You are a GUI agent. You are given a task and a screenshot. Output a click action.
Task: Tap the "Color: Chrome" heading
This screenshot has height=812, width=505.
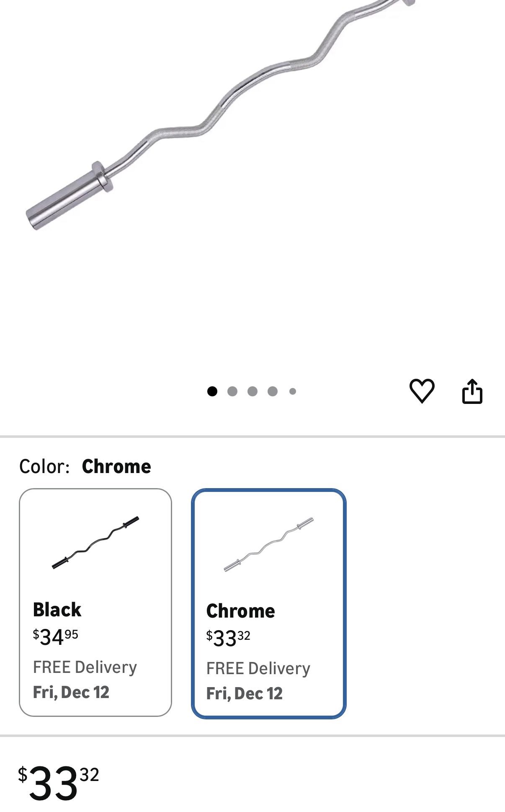(x=85, y=466)
